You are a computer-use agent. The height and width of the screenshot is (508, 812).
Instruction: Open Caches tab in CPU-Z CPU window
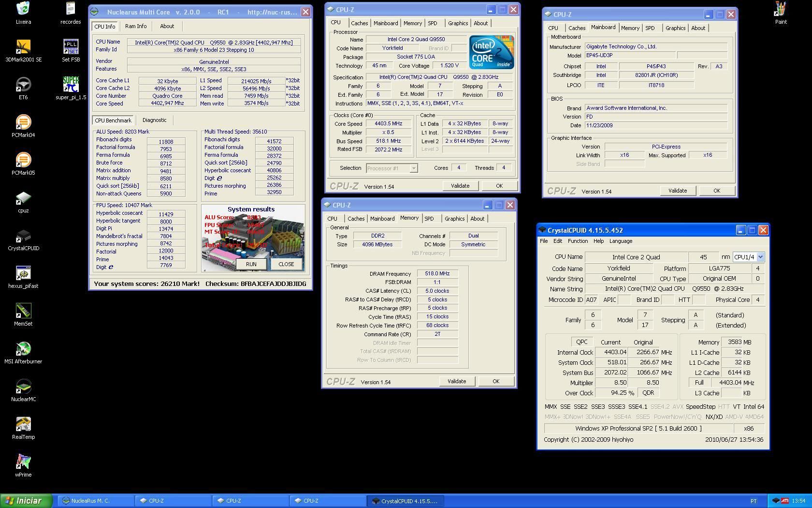coord(359,23)
